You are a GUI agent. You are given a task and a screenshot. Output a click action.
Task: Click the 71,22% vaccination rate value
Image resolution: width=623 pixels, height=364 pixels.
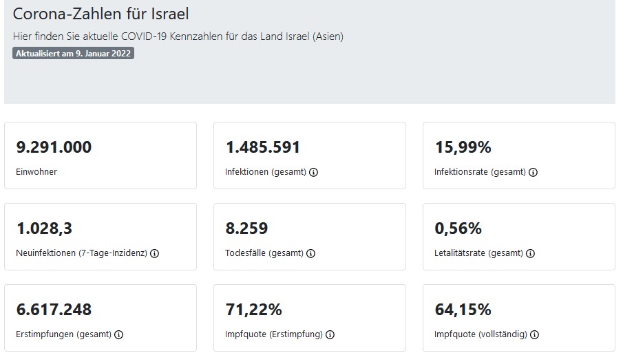(x=254, y=310)
